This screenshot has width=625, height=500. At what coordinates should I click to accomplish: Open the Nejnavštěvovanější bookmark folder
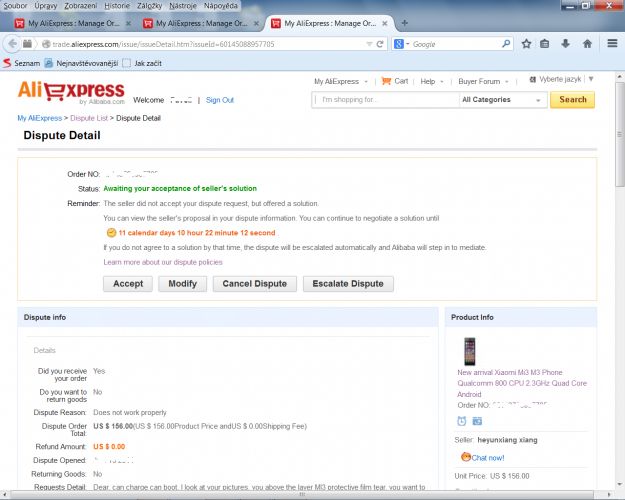(x=81, y=63)
